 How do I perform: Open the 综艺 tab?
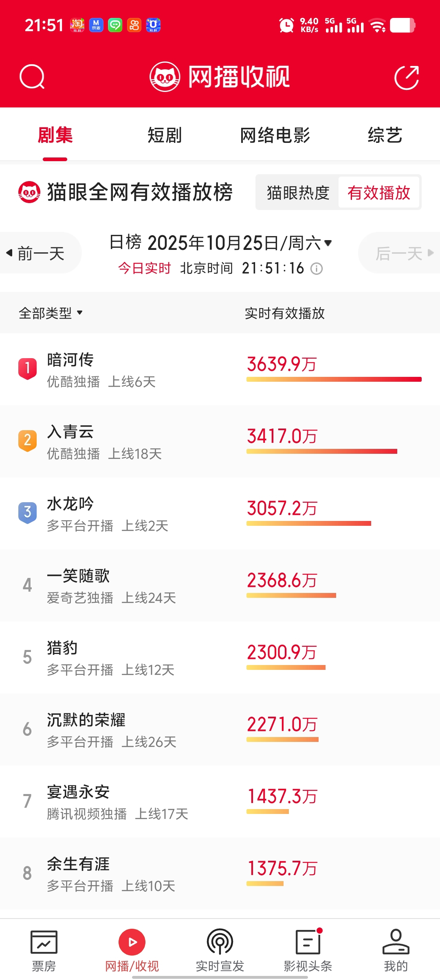pyautogui.click(x=385, y=135)
